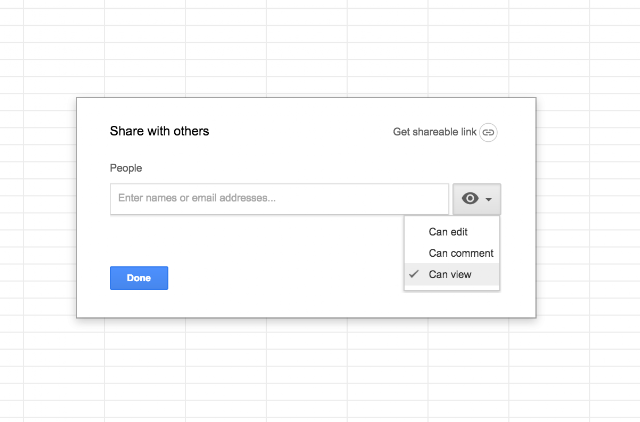Open the permission dropdown arrow
This screenshot has height=422, width=640.
(x=489, y=199)
